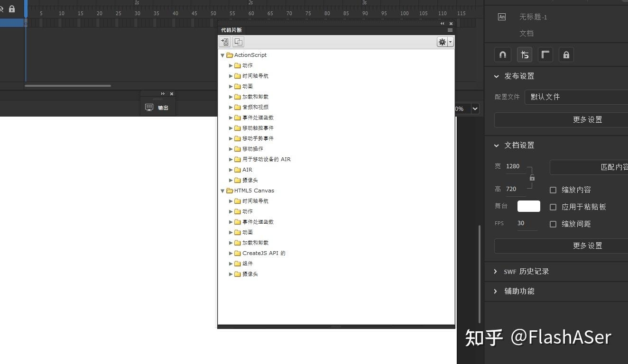Expand the HTML5 Canvas 组件 folder
628x364 pixels.
230,264
